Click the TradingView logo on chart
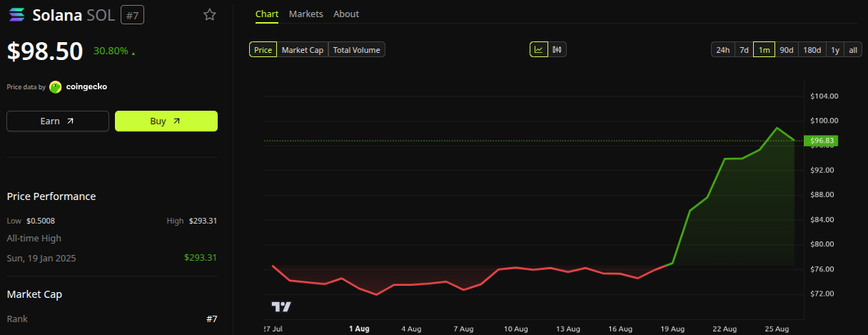The width and height of the screenshot is (868, 335). tap(281, 306)
